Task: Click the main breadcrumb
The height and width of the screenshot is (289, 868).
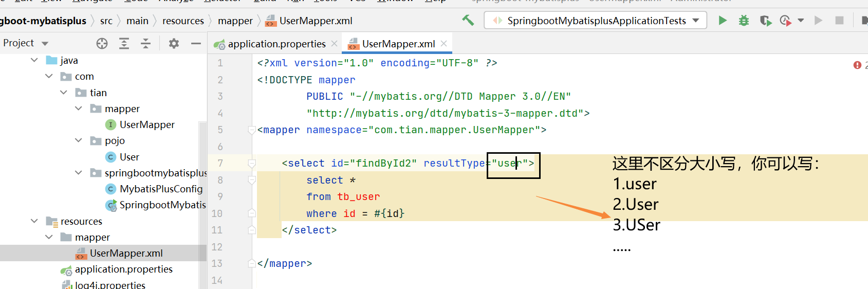Action: (x=137, y=21)
